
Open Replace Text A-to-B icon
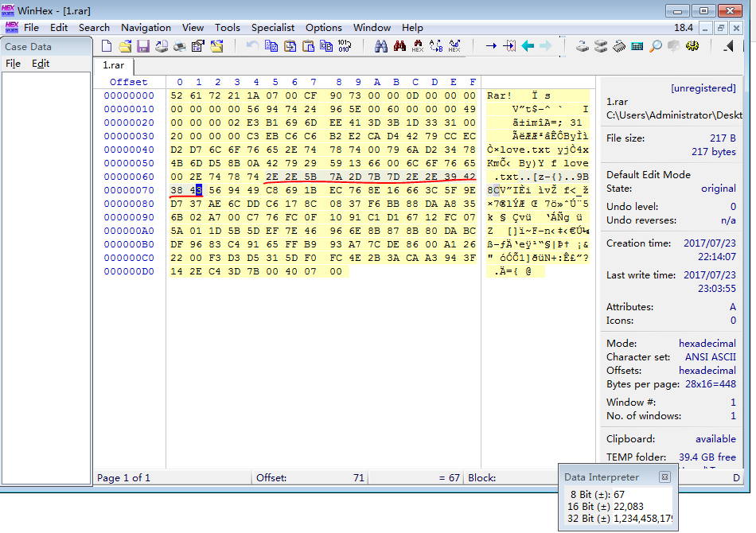pos(436,46)
